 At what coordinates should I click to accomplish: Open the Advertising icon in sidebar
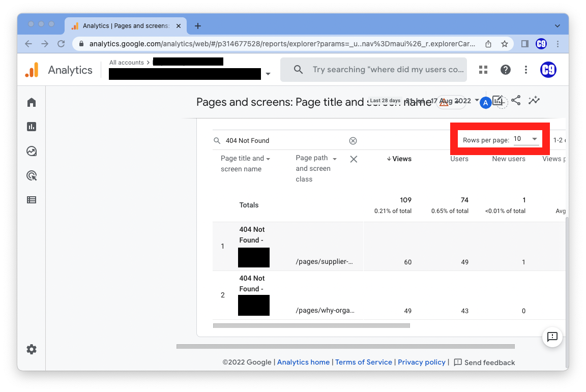coord(32,176)
